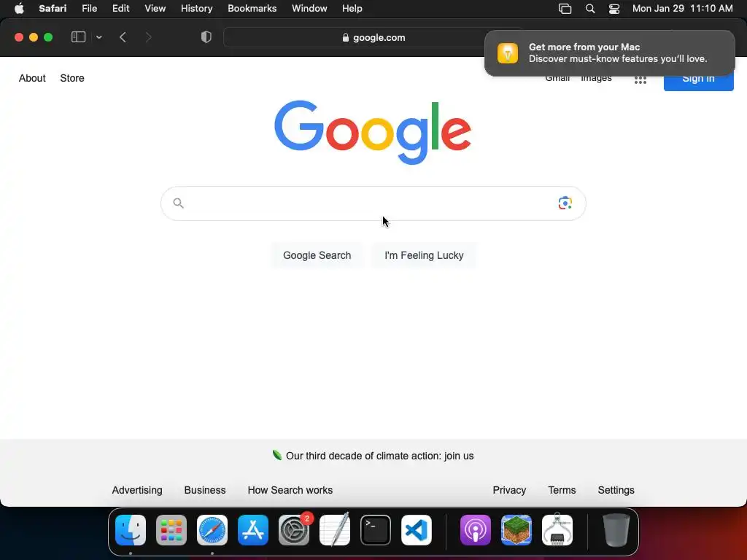The height and width of the screenshot is (560, 747).
Task: Open the Edit menu
Action: 120,9
